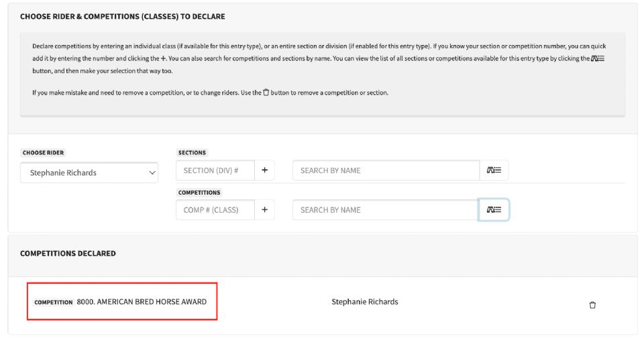The height and width of the screenshot is (339, 644).
Task: Open the competitions list browse icon
Action: click(x=494, y=210)
